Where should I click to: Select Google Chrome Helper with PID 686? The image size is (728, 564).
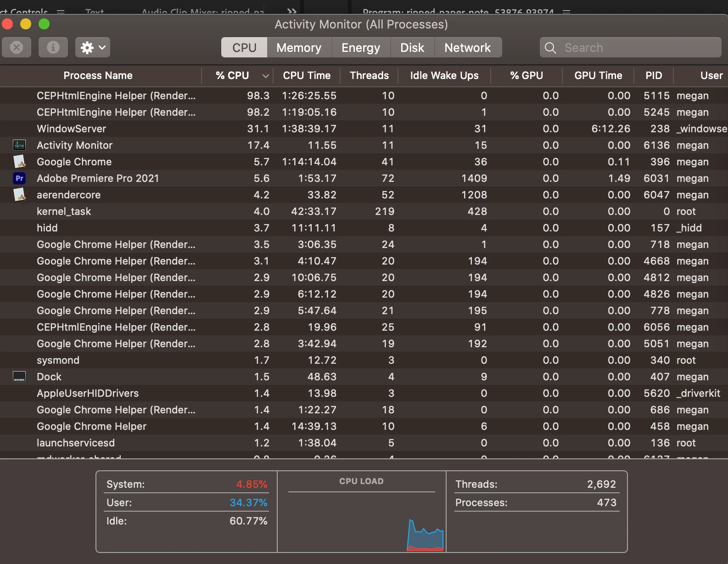pyautogui.click(x=364, y=410)
